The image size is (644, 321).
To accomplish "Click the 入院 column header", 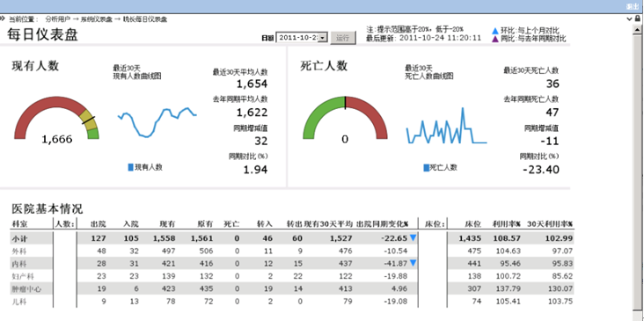I will [x=131, y=224].
